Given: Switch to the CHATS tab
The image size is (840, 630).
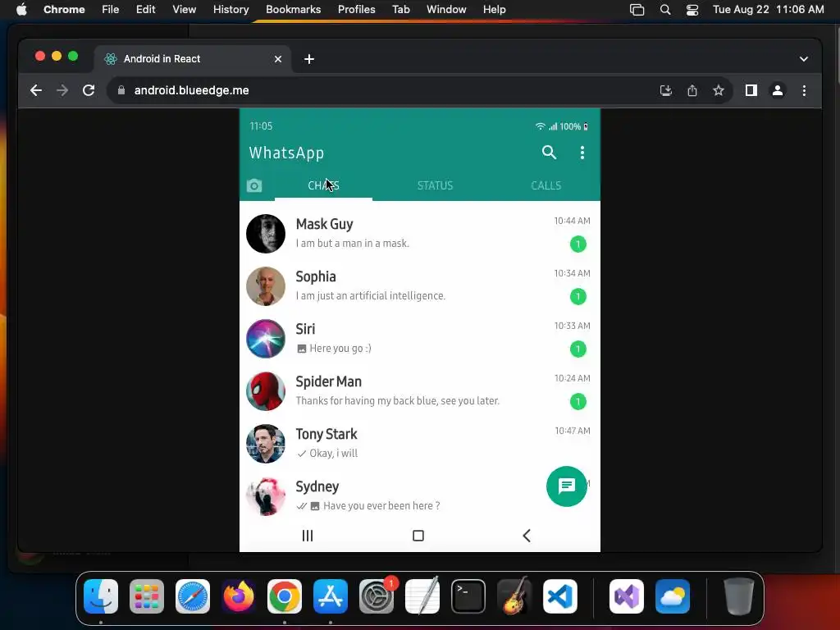Looking at the screenshot, I should tap(323, 185).
